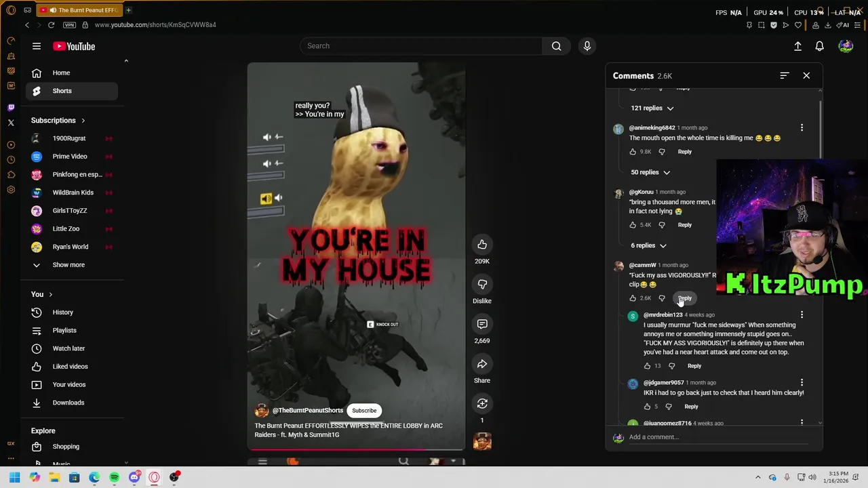Open the Subscriptions section chevron

point(83,121)
